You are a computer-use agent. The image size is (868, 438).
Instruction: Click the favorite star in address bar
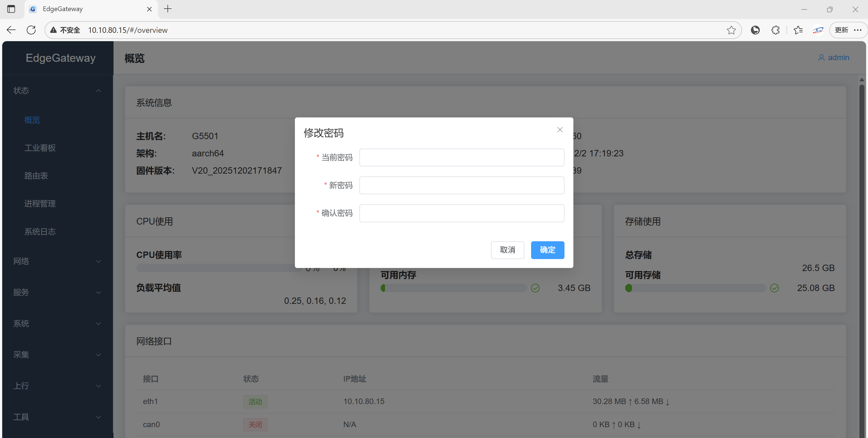pyautogui.click(x=731, y=30)
